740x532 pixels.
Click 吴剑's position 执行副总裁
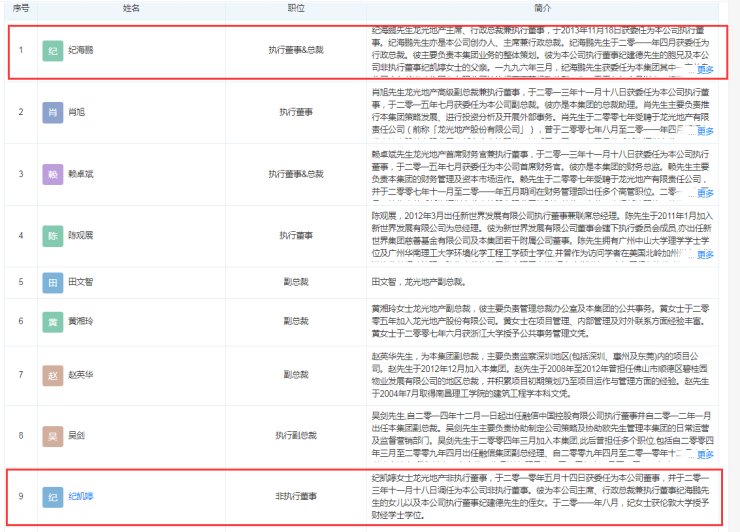click(x=296, y=435)
